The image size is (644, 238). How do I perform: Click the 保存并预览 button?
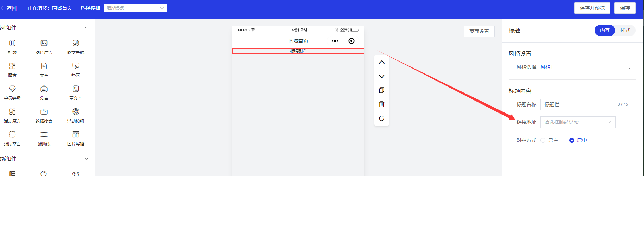592,8
